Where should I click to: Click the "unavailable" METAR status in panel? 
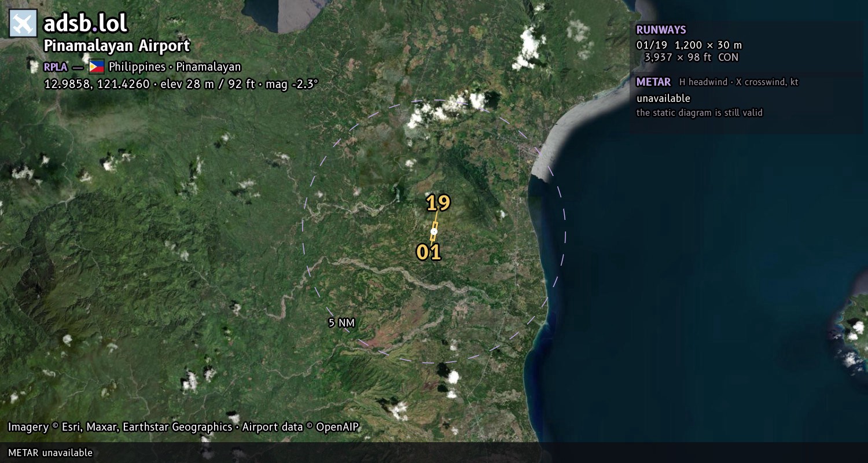[x=663, y=98]
